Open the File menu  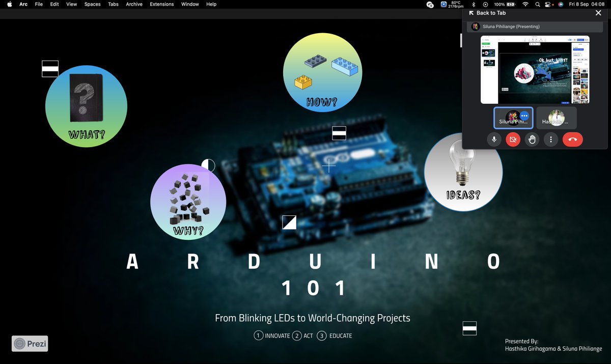tap(39, 4)
